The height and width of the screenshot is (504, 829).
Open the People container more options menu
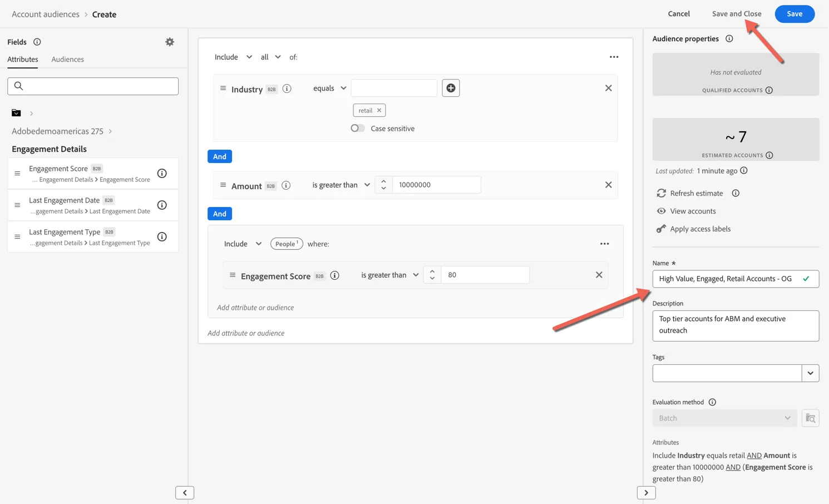point(604,244)
